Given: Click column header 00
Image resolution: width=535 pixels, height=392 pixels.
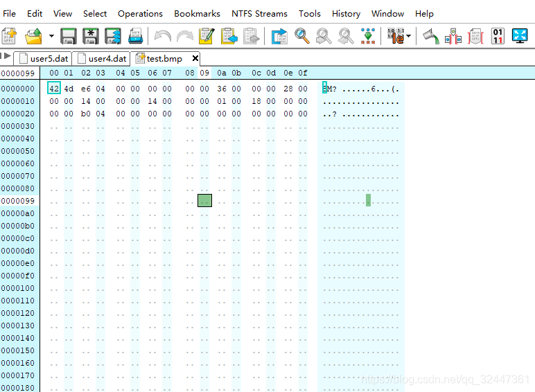Looking at the screenshot, I should point(54,73).
